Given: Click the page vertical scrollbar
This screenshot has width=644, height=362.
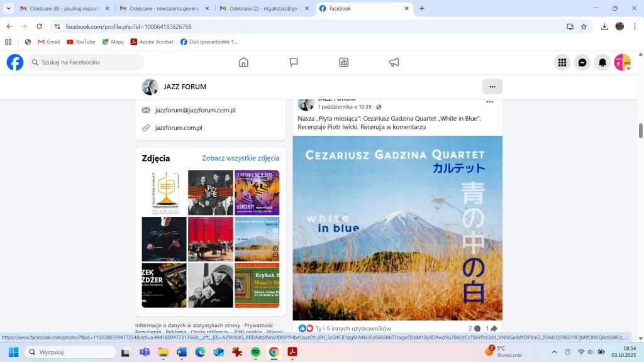Looking at the screenshot, I should pos(641,131).
